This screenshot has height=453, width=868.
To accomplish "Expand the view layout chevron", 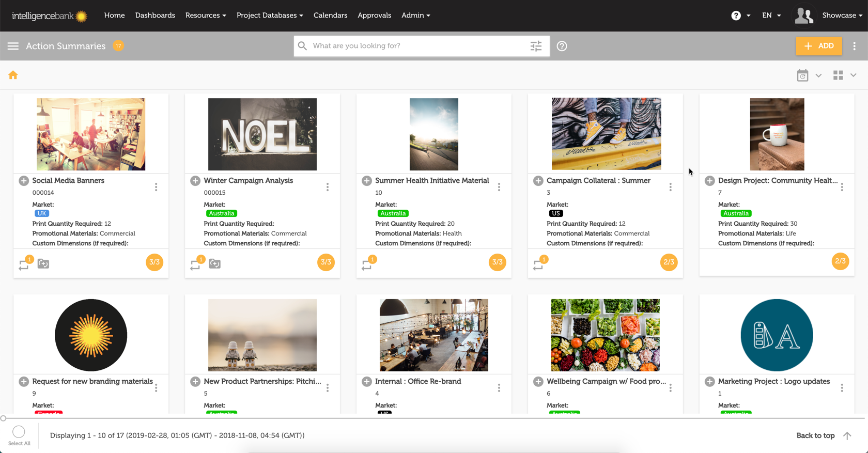I will pyautogui.click(x=854, y=75).
